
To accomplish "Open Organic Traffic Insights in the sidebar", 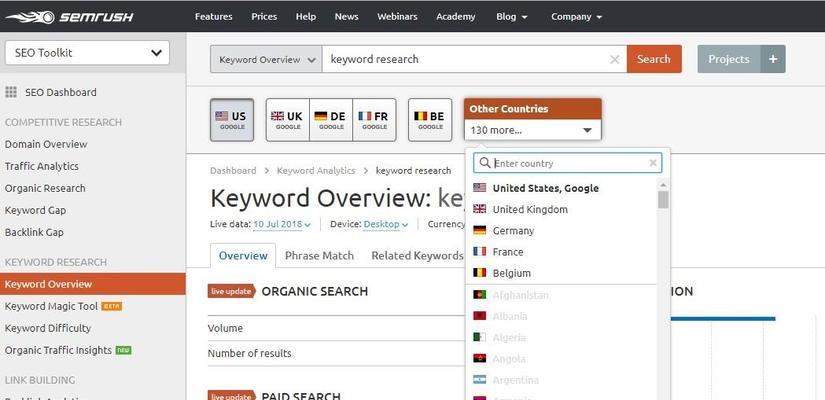I will (58, 351).
